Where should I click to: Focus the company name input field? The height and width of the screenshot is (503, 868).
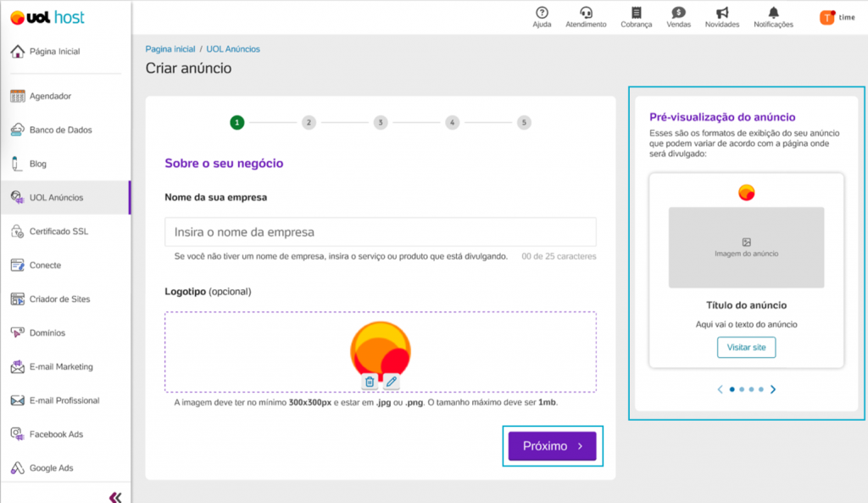pos(381,232)
